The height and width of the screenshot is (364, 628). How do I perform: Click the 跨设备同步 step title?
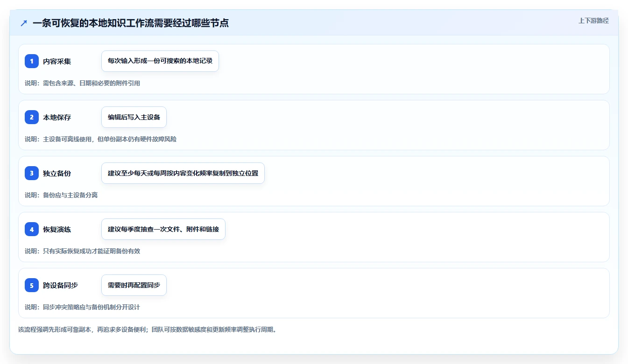coord(61,285)
